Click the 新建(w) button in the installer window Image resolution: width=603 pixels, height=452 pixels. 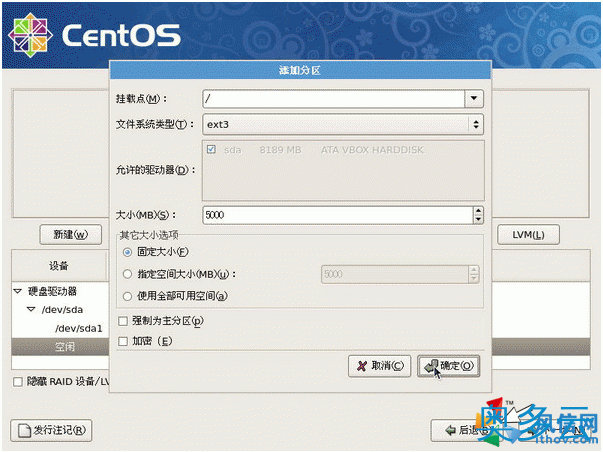point(71,235)
